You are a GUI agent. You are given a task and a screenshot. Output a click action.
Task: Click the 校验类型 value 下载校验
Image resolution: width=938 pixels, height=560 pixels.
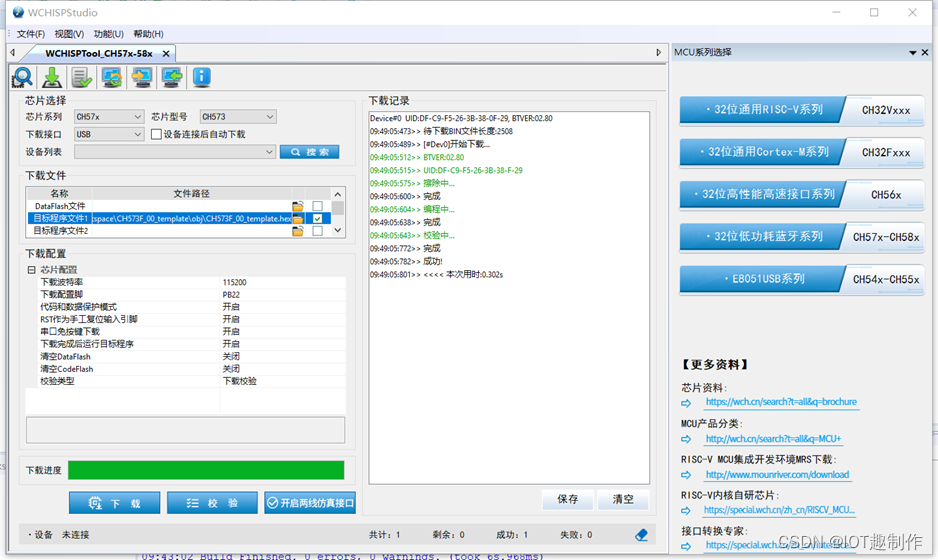point(239,381)
